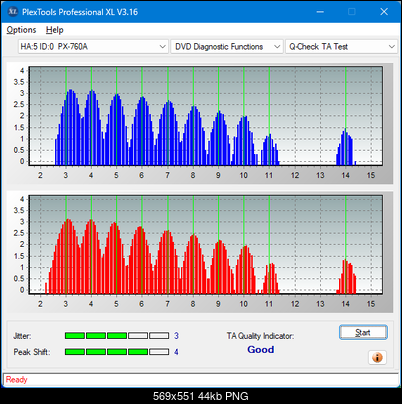Screen dimensions: 402x404
Task: Click the Peak Shift level bar indicator
Action: 117,352
